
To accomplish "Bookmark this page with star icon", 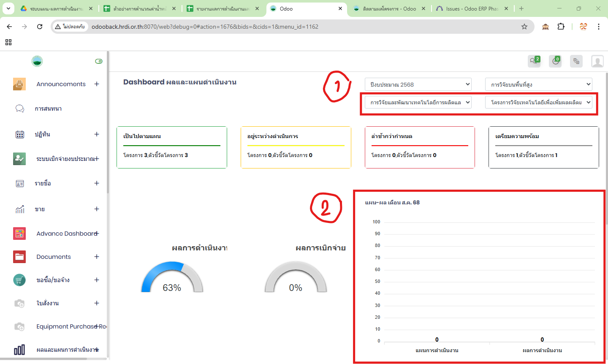I will 524,27.
